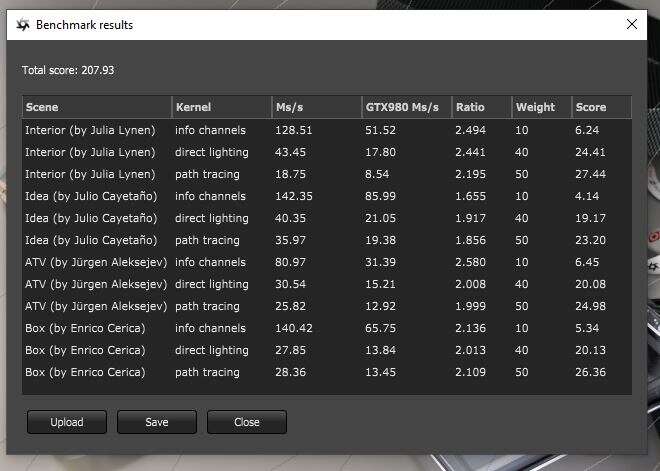Viewport: 660px width, 471px height.
Task: Click the score value 27.44
Action: (591, 174)
